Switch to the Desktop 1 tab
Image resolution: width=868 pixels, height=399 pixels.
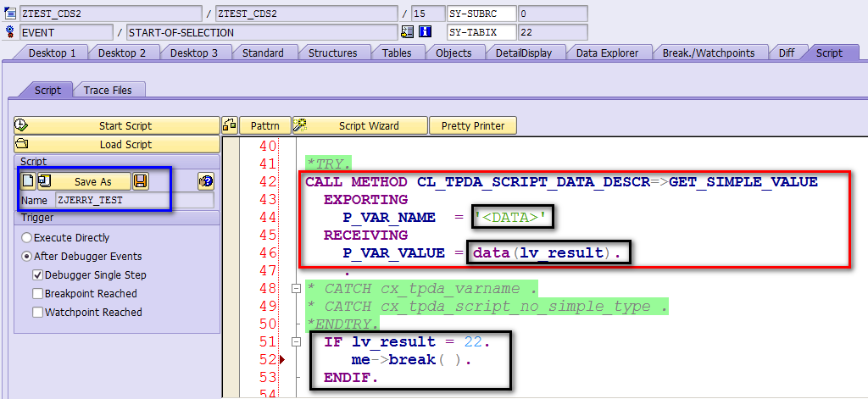coord(52,53)
